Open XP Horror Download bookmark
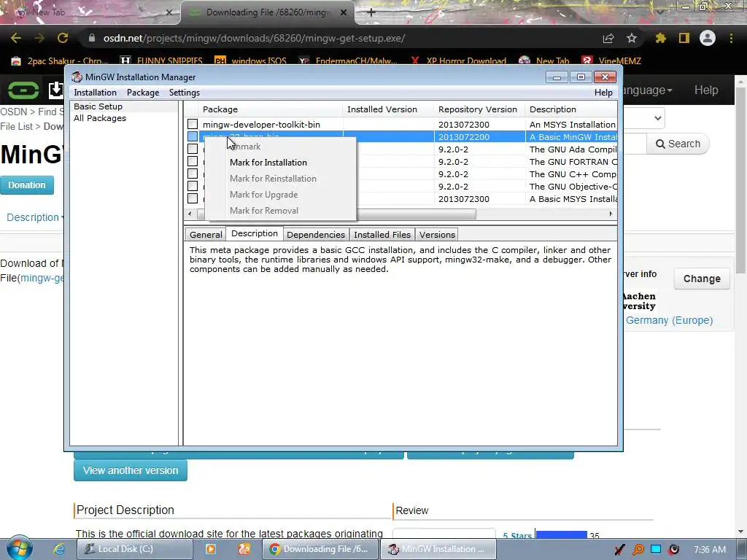The width and height of the screenshot is (747, 560). click(x=458, y=61)
